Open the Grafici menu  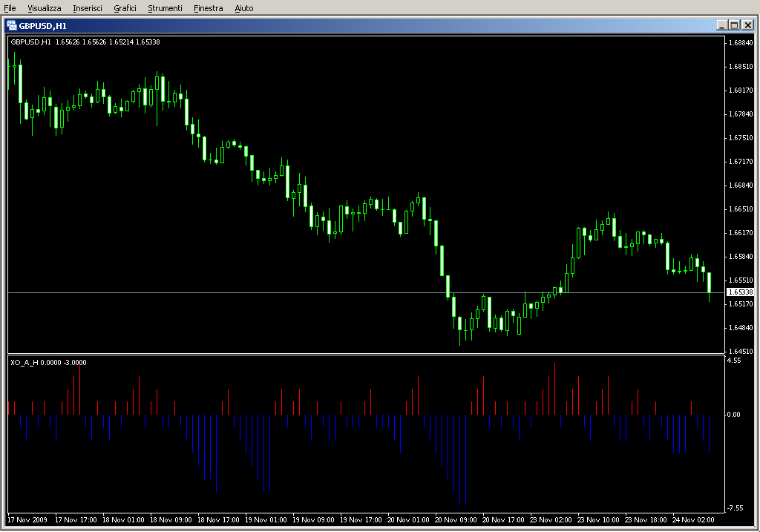click(x=125, y=8)
